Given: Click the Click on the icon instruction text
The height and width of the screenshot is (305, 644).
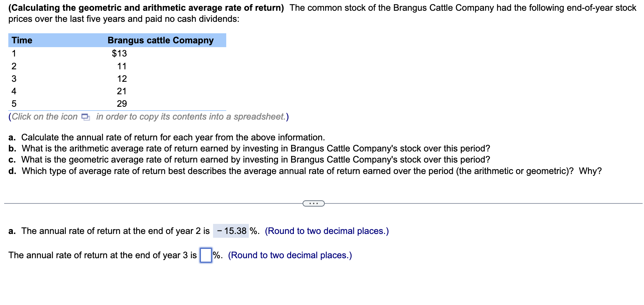Looking at the screenshot, I should 44,116.
